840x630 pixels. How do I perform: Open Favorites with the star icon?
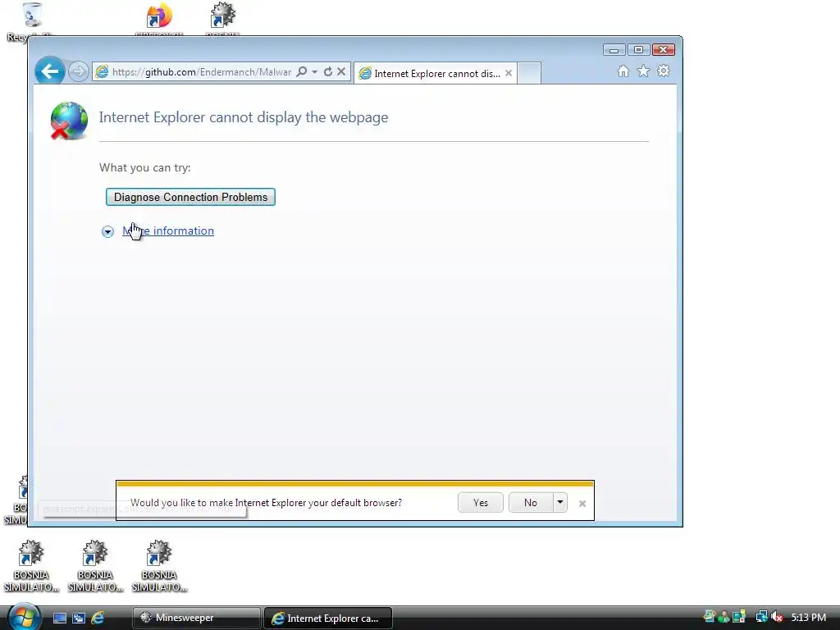(643, 71)
